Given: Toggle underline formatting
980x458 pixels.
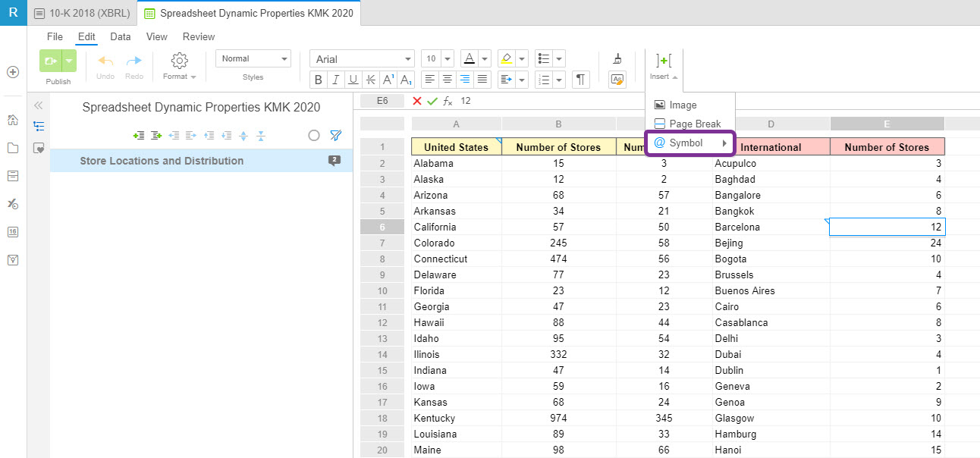Looking at the screenshot, I should pos(353,80).
